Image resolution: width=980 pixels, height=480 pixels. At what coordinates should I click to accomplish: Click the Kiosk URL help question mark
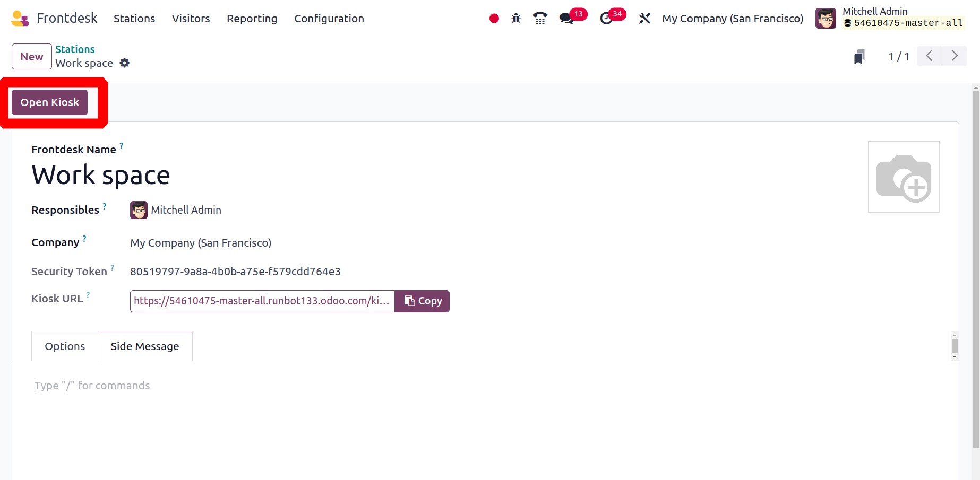[x=88, y=294]
